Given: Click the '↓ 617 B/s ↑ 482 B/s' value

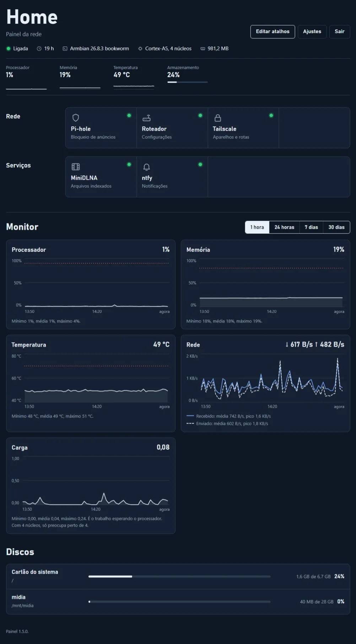Looking at the screenshot, I should coord(315,344).
